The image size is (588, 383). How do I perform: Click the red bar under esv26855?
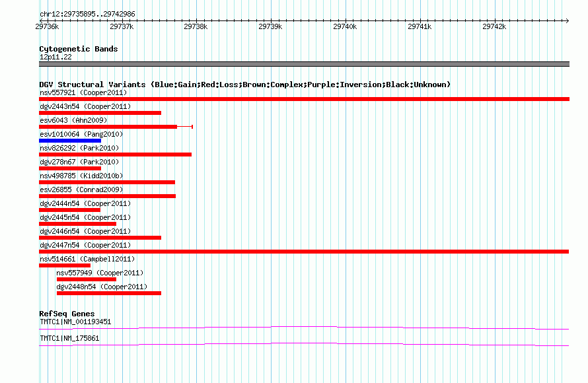(107, 196)
